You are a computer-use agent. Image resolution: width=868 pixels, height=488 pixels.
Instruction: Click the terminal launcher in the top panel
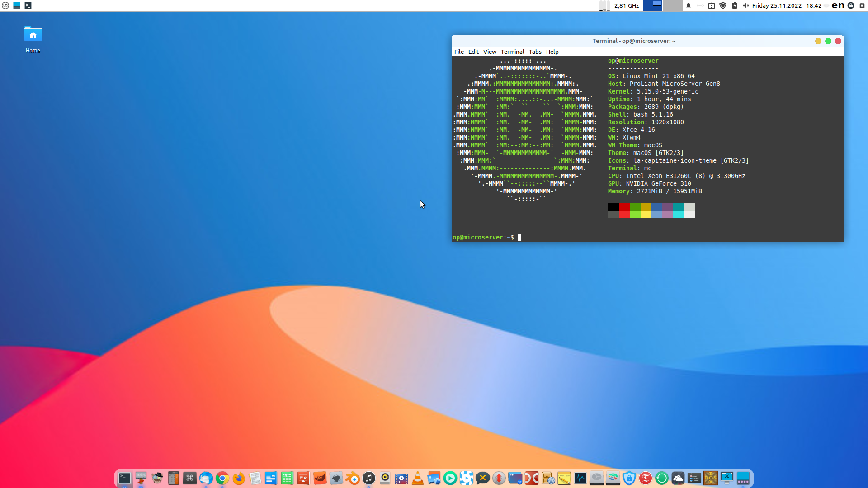click(x=28, y=5)
